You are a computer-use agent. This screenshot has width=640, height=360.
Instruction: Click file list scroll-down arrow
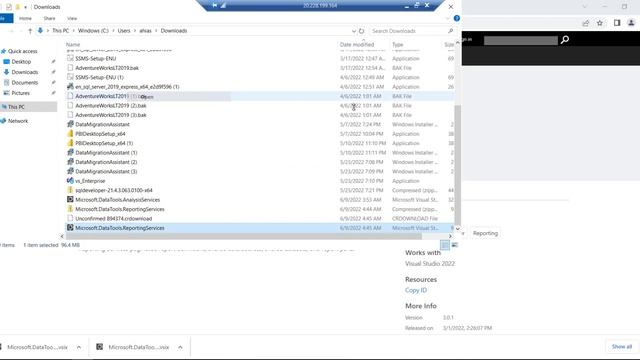[x=458, y=229]
